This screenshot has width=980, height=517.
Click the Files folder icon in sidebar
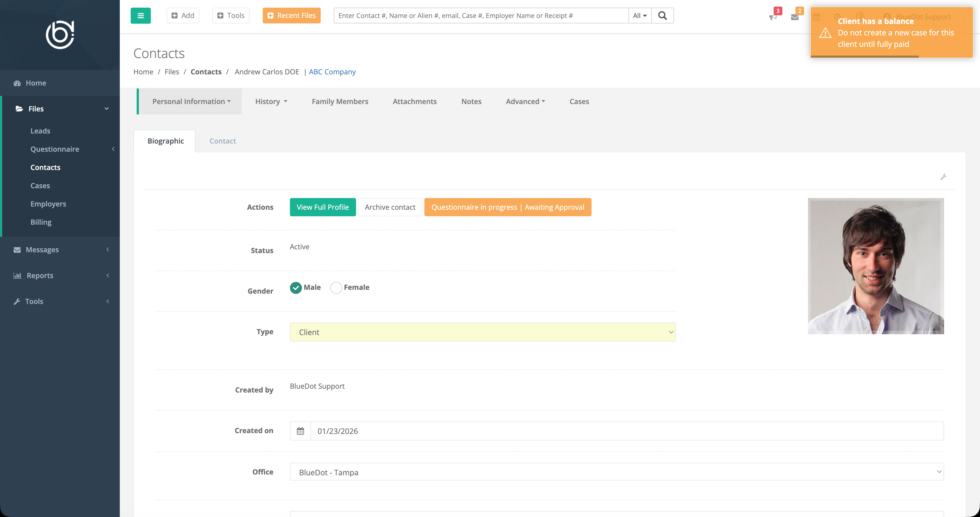(x=19, y=109)
